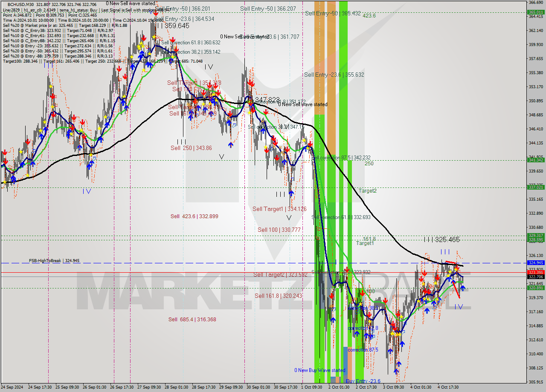Image resolution: width=546 pixels, height=392 pixels.
Task: Click the black 322.706 current price tag
Action: (536, 277)
